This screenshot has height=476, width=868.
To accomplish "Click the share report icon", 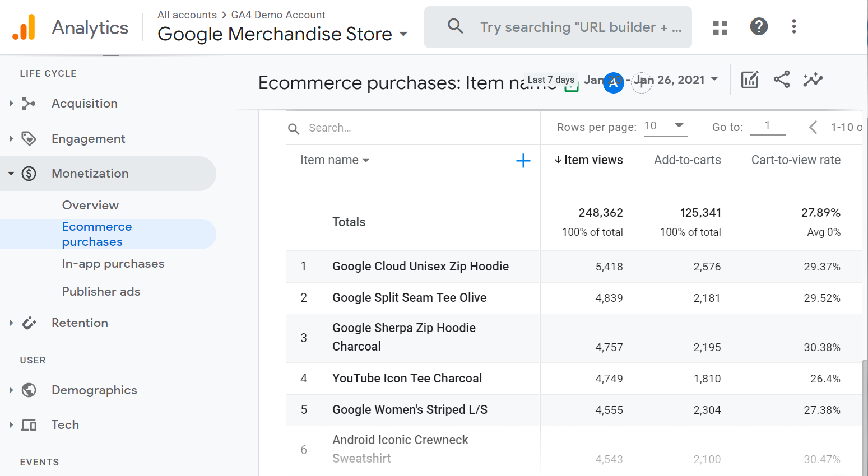I will [x=782, y=80].
